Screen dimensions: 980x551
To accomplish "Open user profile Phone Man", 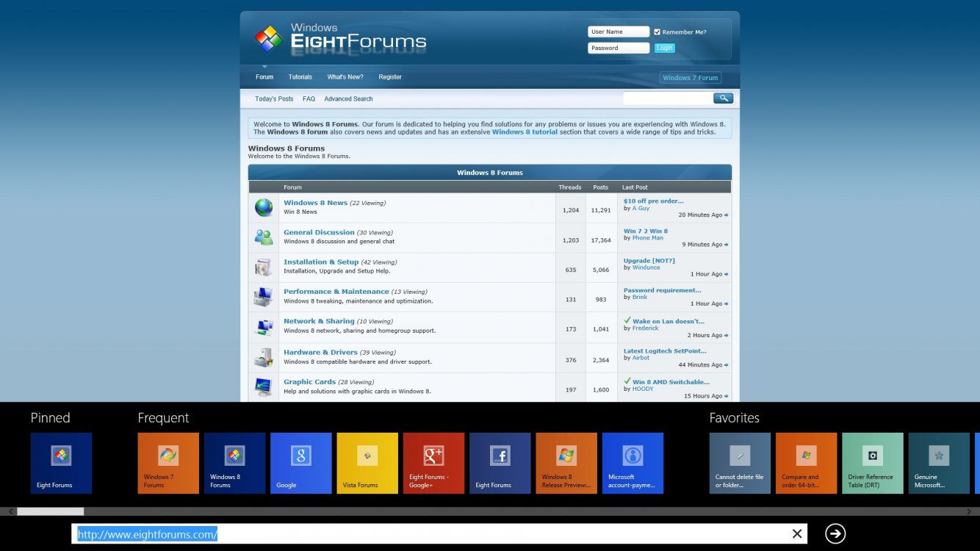I will tap(647, 238).
